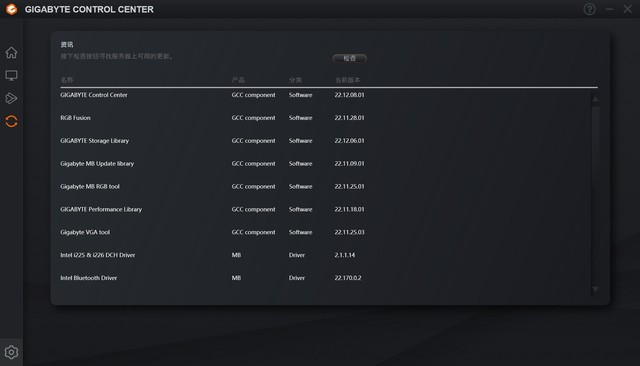The image size is (640, 366).
Task: Click version 22.11.09.01
Action: (x=349, y=163)
